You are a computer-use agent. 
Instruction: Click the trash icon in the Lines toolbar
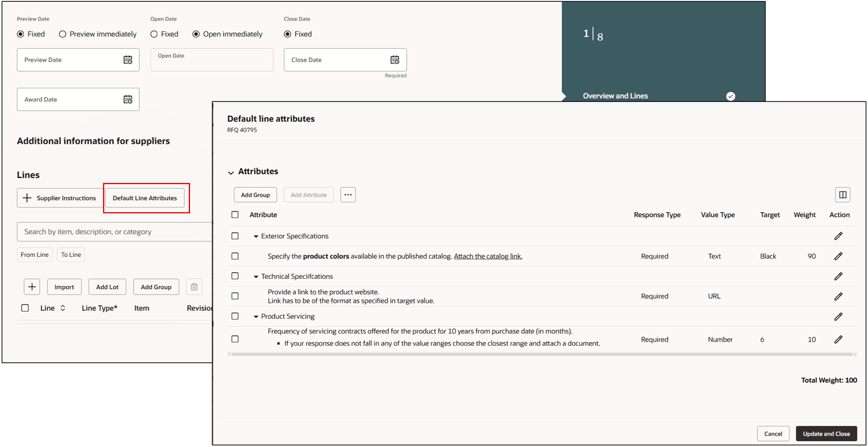pyautogui.click(x=194, y=287)
